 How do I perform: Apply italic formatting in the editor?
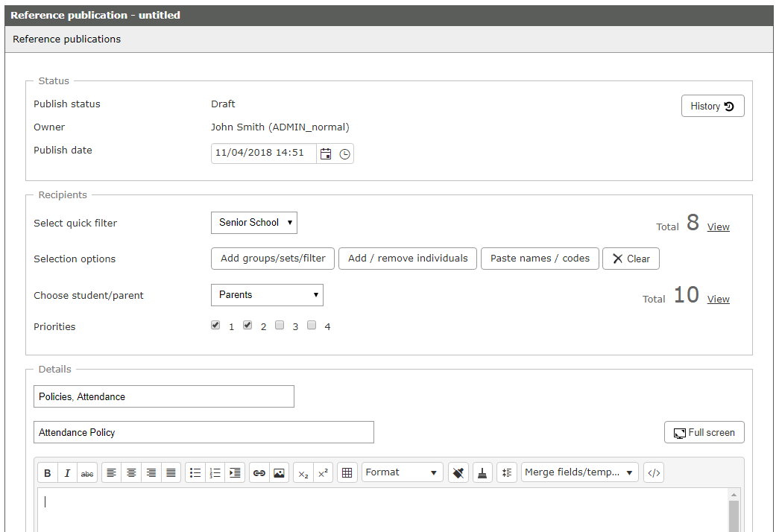tap(66, 472)
